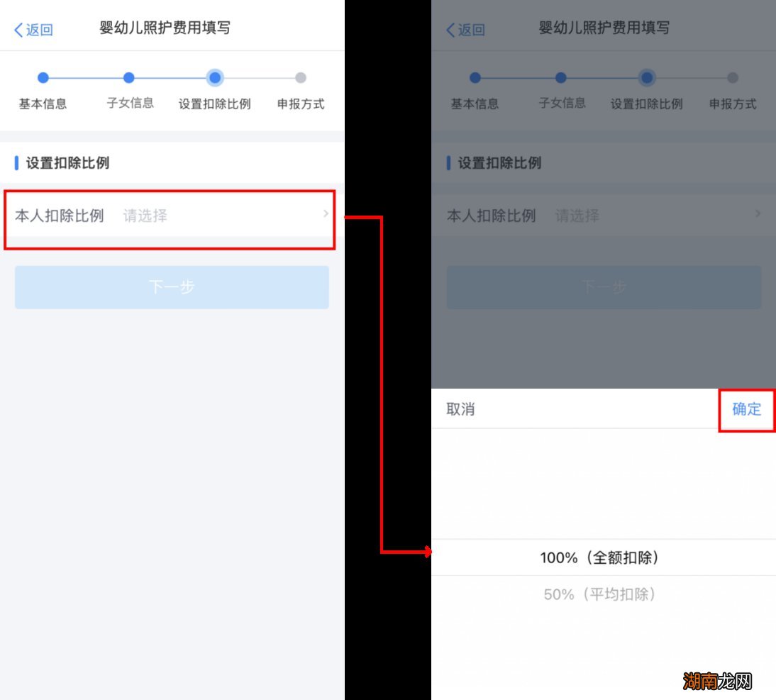Click the 申报方式 step dot
This screenshot has height=700, width=776.
pos(300,78)
